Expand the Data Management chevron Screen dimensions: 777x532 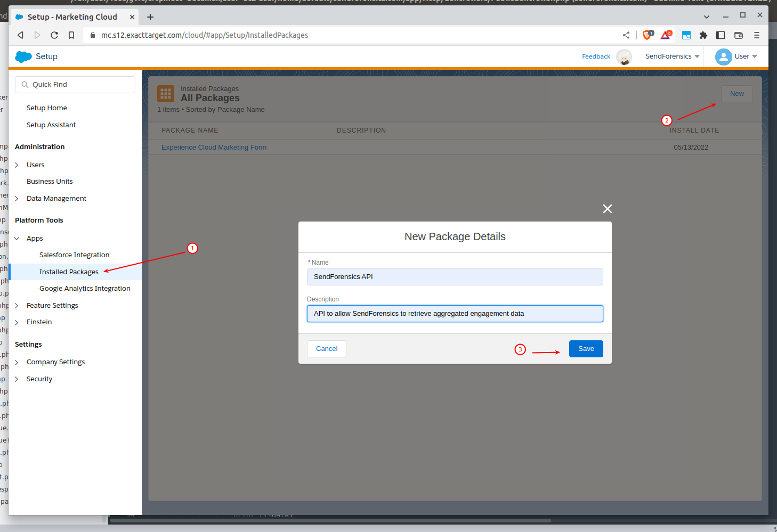click(17, 199)
